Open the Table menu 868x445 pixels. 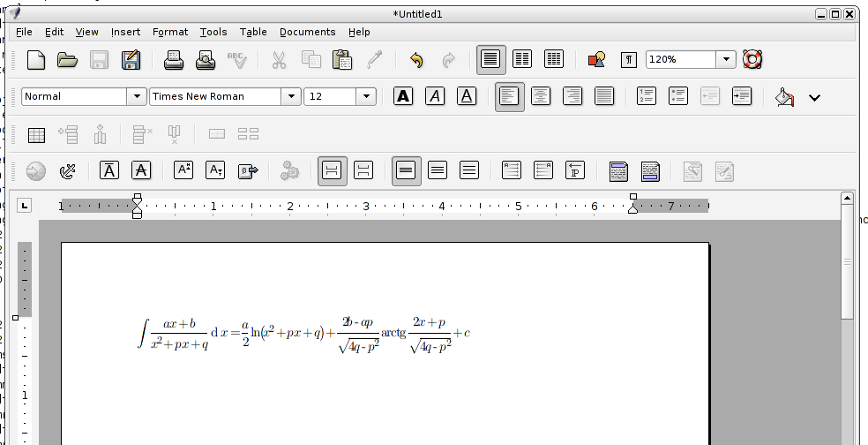tap(253, 32)
